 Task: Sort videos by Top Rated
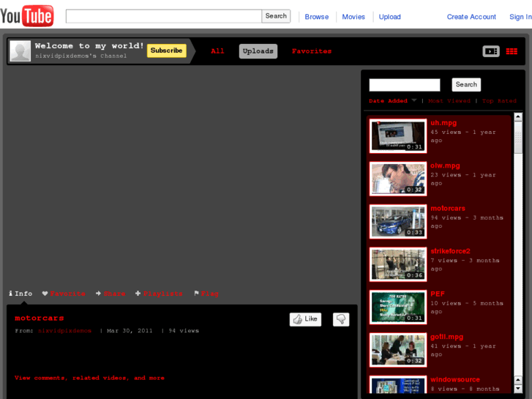coord(499,101)
